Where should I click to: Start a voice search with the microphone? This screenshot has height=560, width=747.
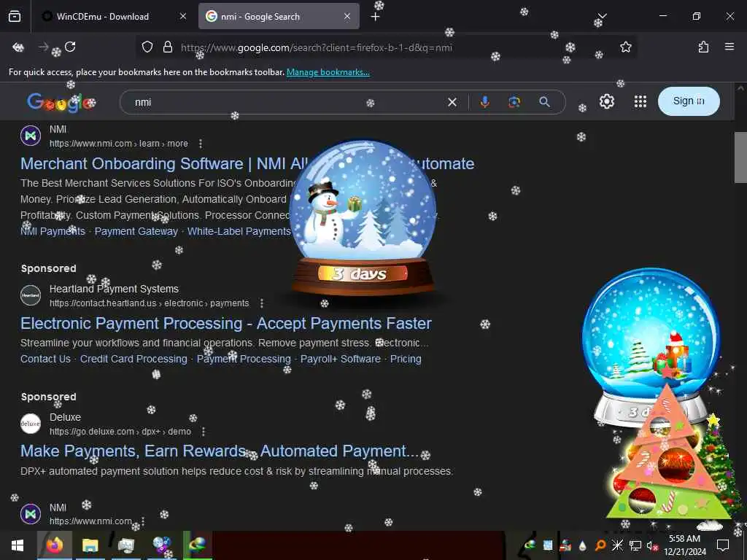pos(484,102)
